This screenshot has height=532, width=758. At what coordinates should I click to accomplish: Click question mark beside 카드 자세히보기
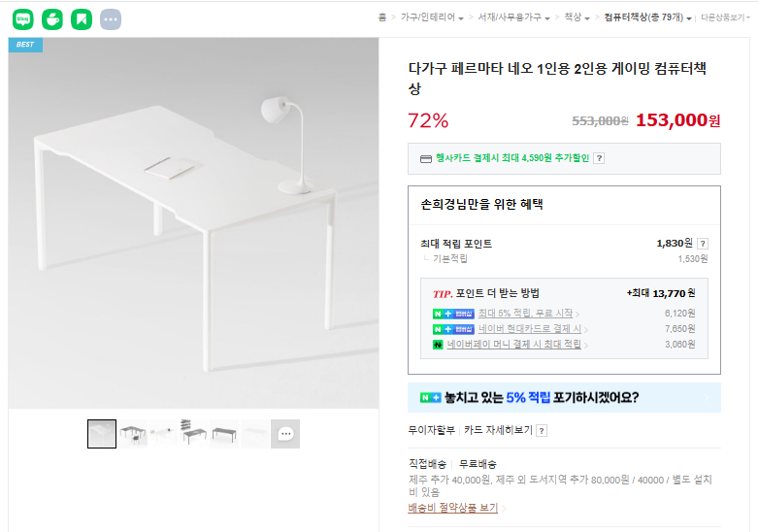pyautogui.click(x=542, y=430)
